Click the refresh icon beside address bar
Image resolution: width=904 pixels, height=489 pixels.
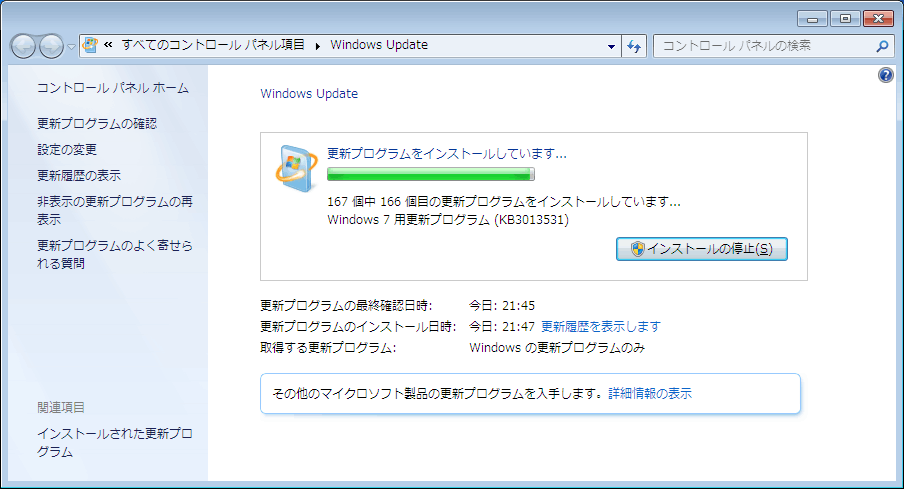pos(634,46)
